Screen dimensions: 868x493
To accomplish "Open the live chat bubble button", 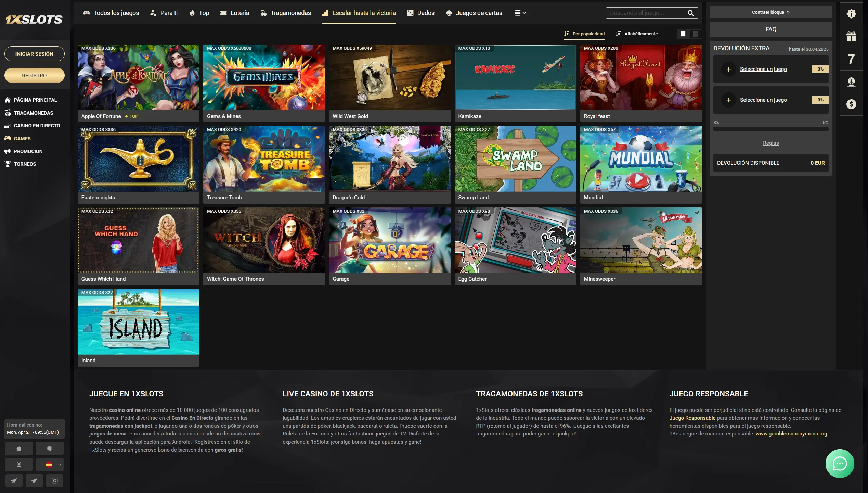I will [840, 464].
